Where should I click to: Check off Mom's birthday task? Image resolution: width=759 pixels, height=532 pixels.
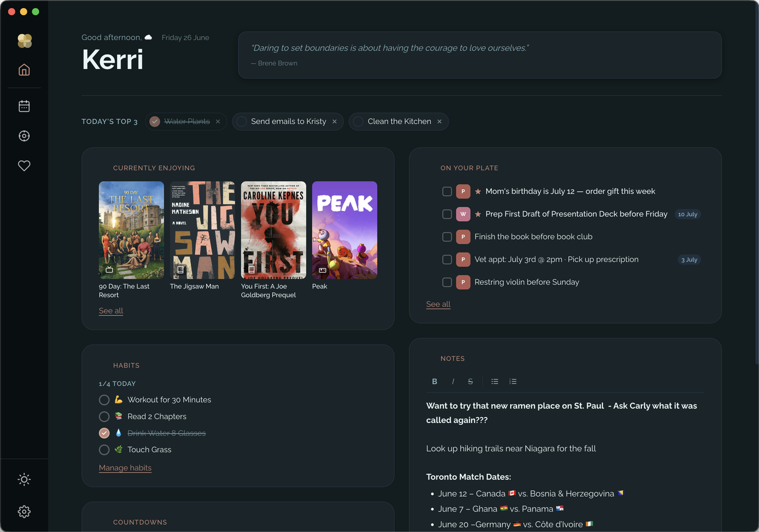[x=447, y=191]
